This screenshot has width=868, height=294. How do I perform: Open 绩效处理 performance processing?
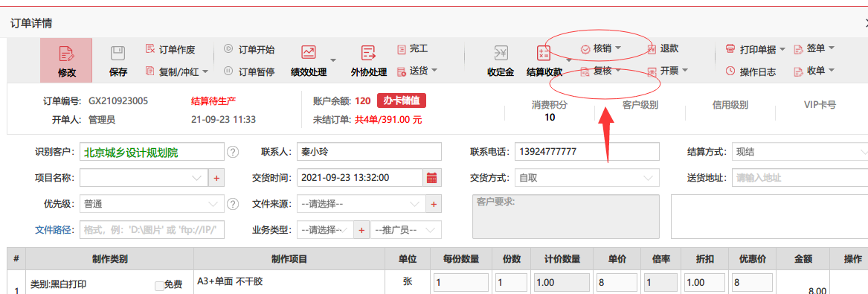309,60
